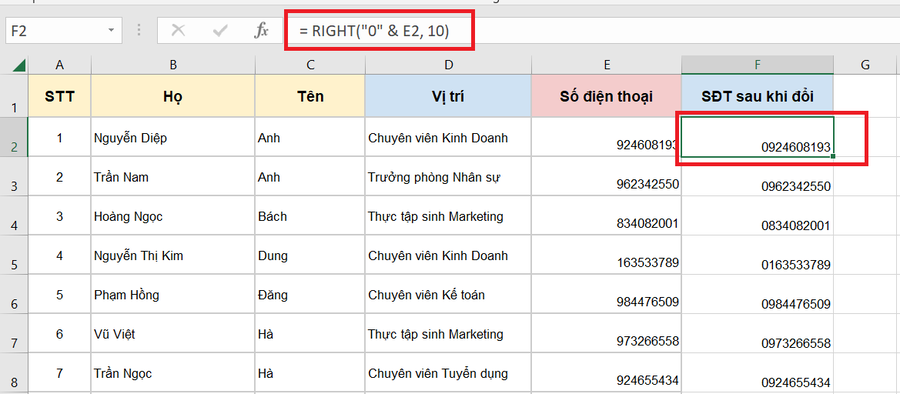Viewport: 900px width, 394px height.
Task: Select converted number 0984476509
Action: pyautogui.click(x=758, y=295)
